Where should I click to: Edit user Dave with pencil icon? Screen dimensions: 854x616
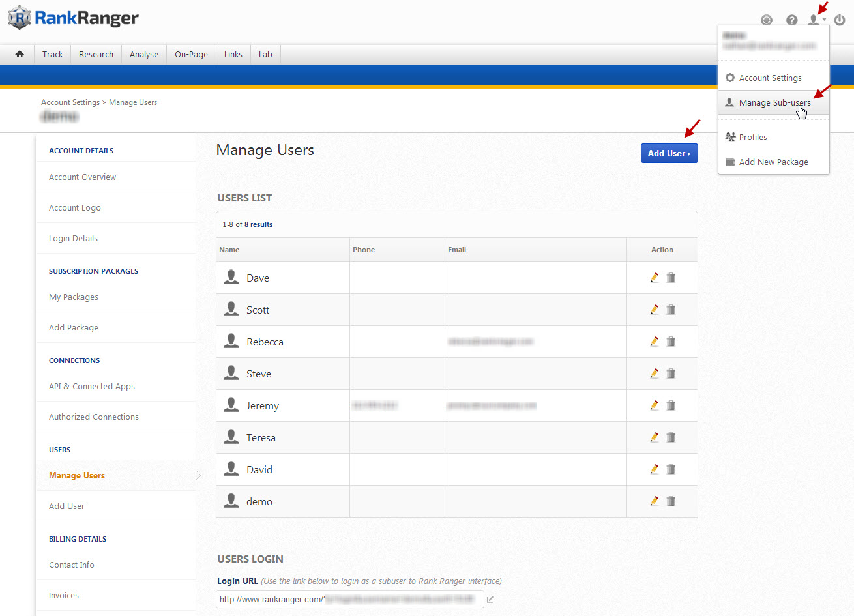coord(655,278)
